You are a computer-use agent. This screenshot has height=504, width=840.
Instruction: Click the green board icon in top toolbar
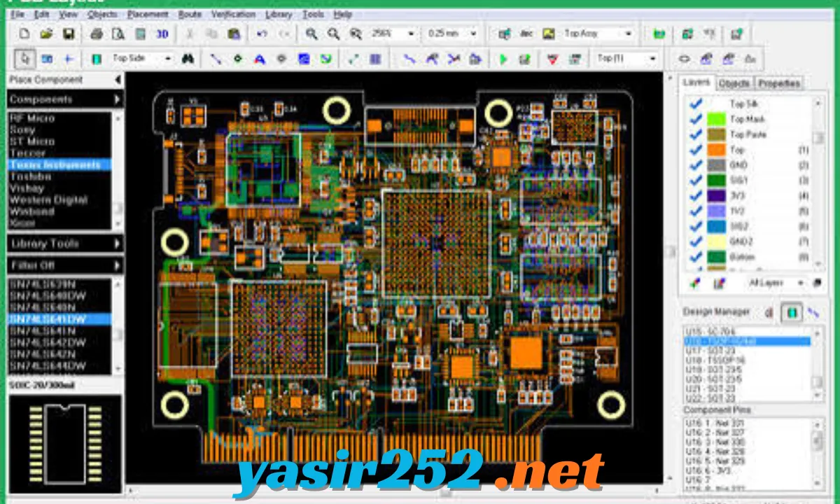click(659, 34)
